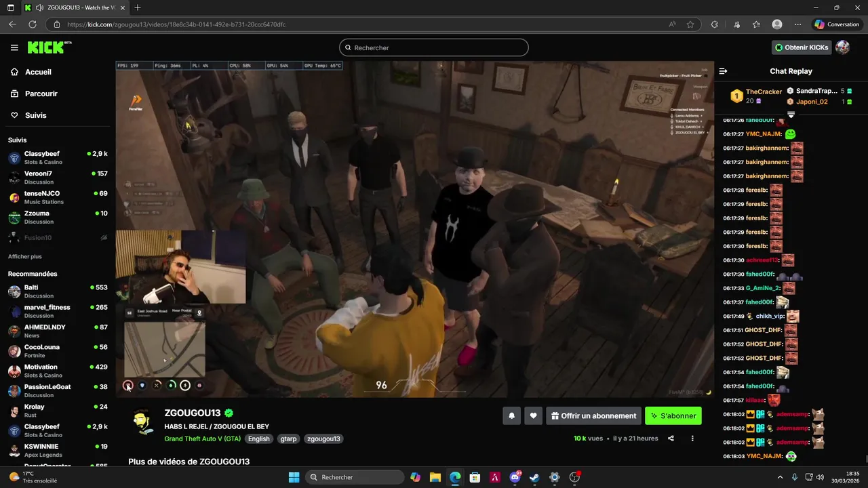The height and width of the screenshot is (488, 868).
Task: Open Steam from the taskbar
Action: click(x=534, y=477)
